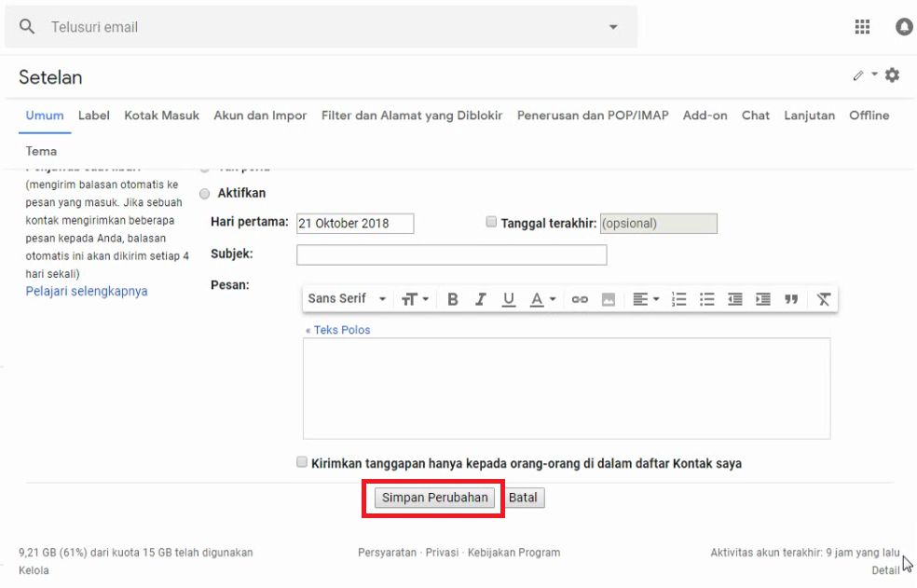Open the text color dropdown
The image size is (917, 588).
[x=542, y=299]
